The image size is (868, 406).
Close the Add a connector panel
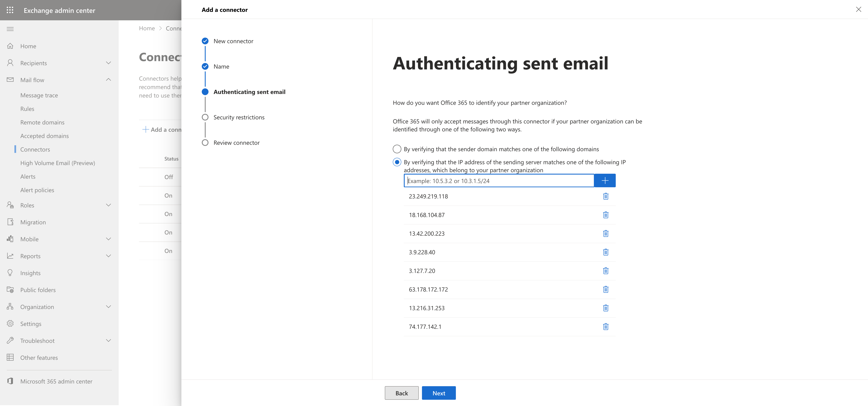tap(858, 9)
